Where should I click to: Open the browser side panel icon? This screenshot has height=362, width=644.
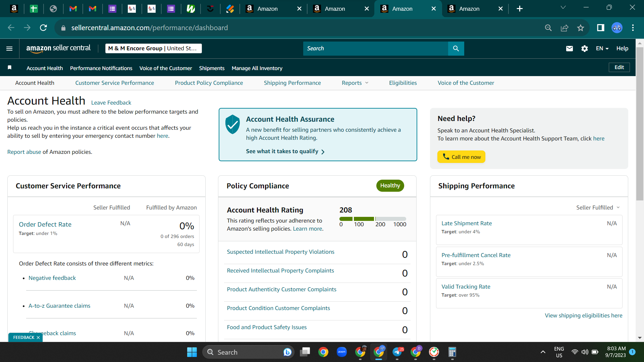coord(601,28)
